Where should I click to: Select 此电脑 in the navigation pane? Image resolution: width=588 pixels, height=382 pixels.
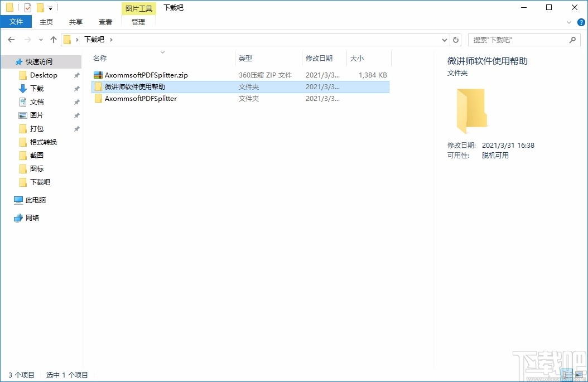[x=34, y=200]
